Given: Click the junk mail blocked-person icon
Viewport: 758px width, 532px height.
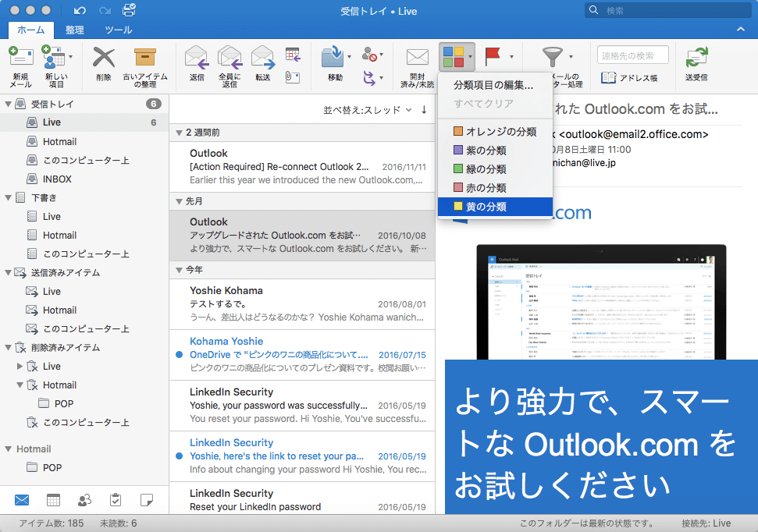Looking at the screenshot, I should point(370,54).
